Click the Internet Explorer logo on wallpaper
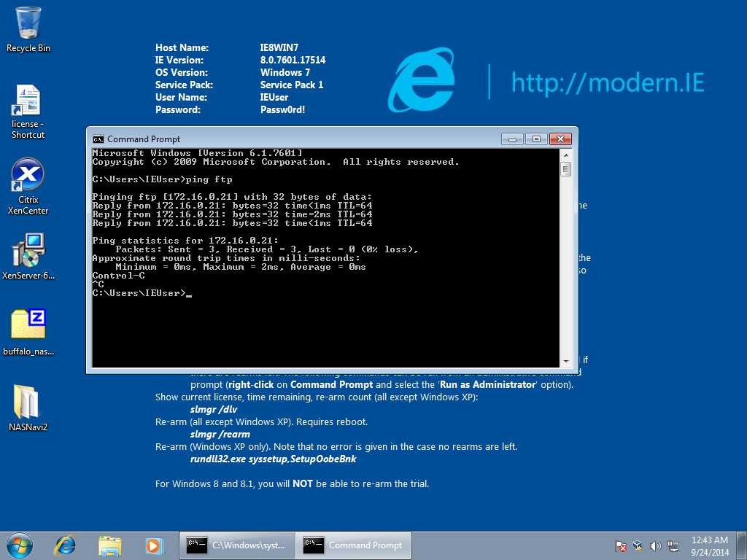This screenshot has width=747, height=560. tap(421, 80)
